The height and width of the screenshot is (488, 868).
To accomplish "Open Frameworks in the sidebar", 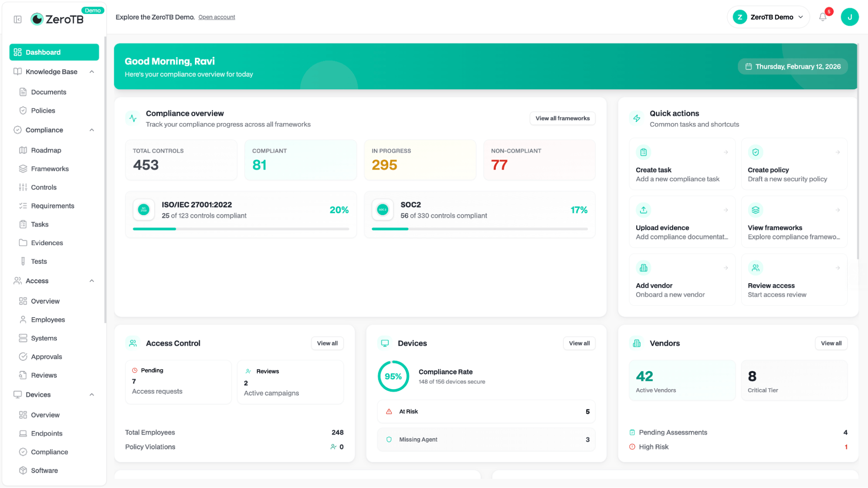I will tap(50, 169).
